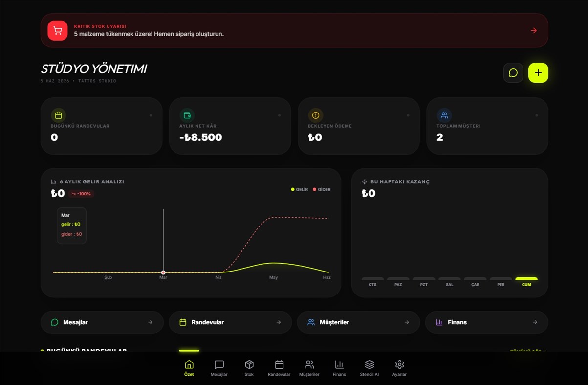Click the May axis label
This screenshot has height=385, width=588.
[x=273, y=277]
